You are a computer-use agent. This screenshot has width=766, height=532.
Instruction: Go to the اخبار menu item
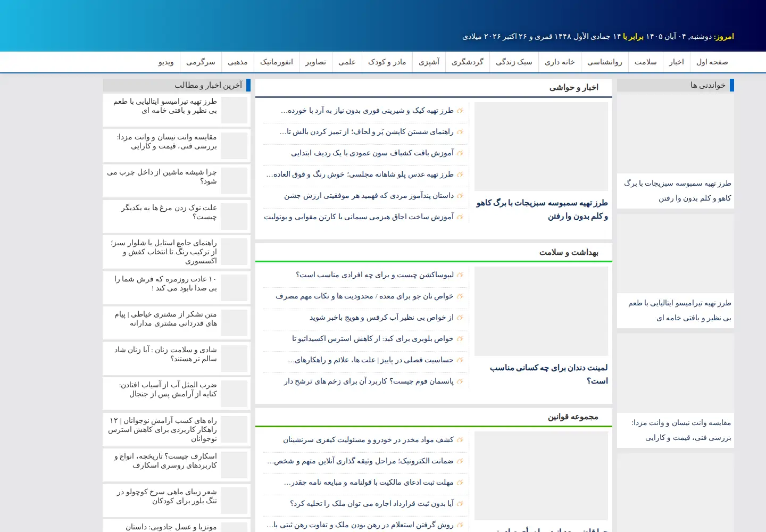(x=676, y=62)
